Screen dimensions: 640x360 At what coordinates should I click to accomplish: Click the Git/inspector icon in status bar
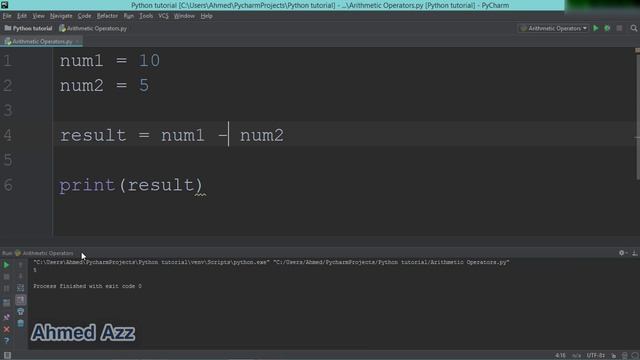click(624, 356)
